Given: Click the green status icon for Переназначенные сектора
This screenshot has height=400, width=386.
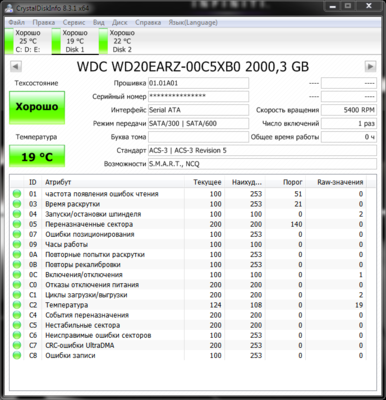Looking at the screenshot, I should tap(17, 224).
